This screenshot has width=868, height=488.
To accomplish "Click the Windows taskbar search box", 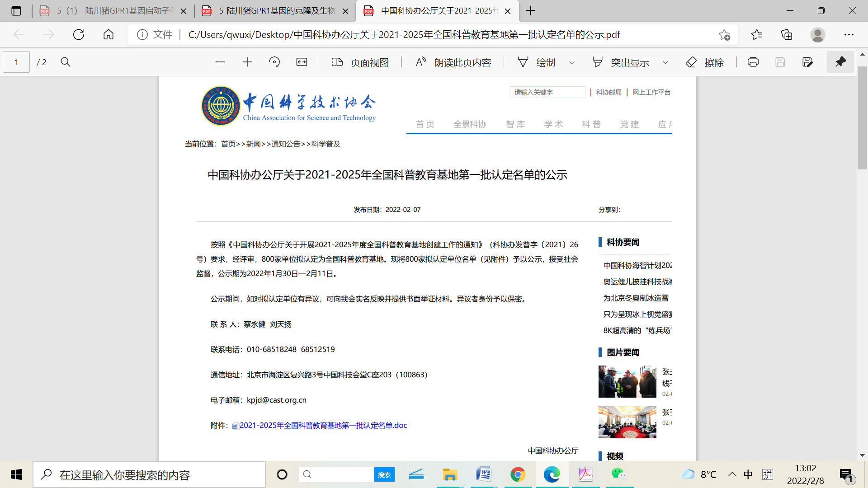I will 149,474.
